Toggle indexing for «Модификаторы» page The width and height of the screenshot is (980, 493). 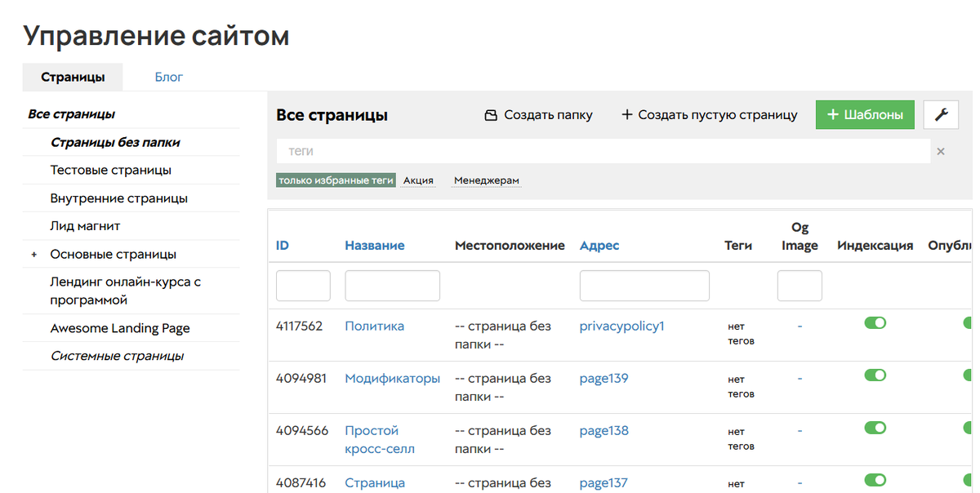[x=875, y=375]
